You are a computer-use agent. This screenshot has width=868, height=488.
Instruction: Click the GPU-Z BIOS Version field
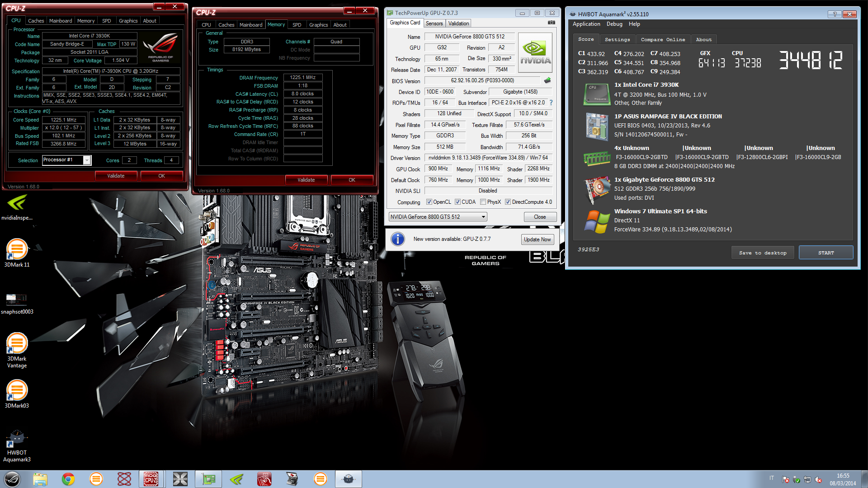coord(482,80)
